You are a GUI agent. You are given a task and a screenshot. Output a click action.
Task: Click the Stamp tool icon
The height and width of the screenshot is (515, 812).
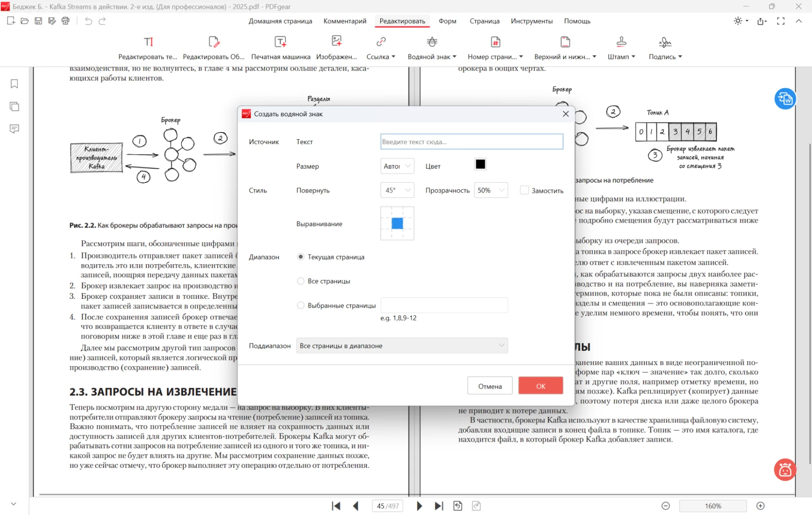(x=621, y=42)
